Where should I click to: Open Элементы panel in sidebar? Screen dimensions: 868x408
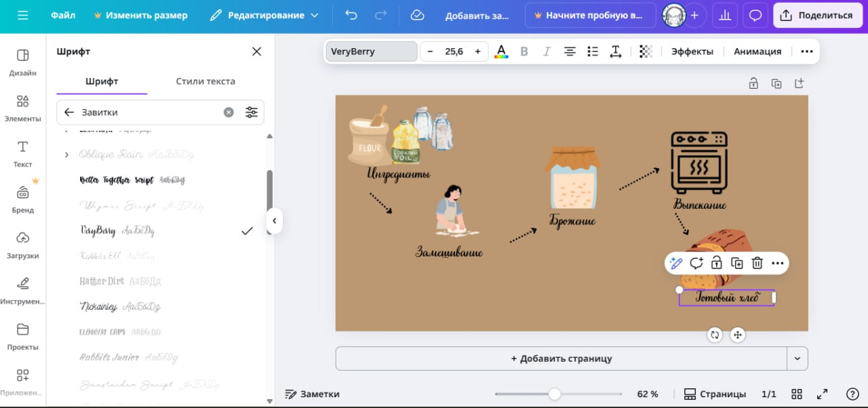click(22, 107)
